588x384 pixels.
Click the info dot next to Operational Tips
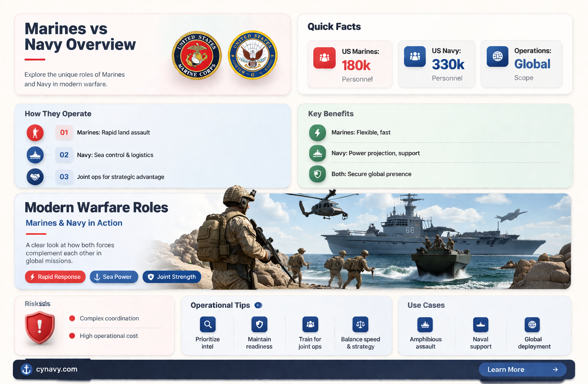(x=258, y=305)
